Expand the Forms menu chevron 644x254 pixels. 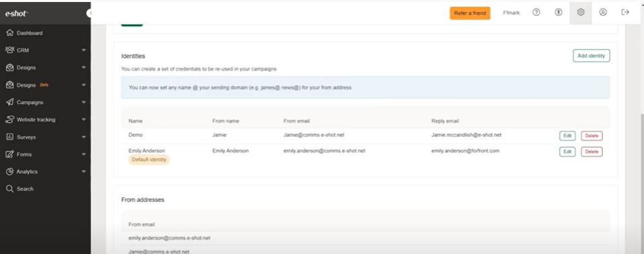click(x=84, y=154)
